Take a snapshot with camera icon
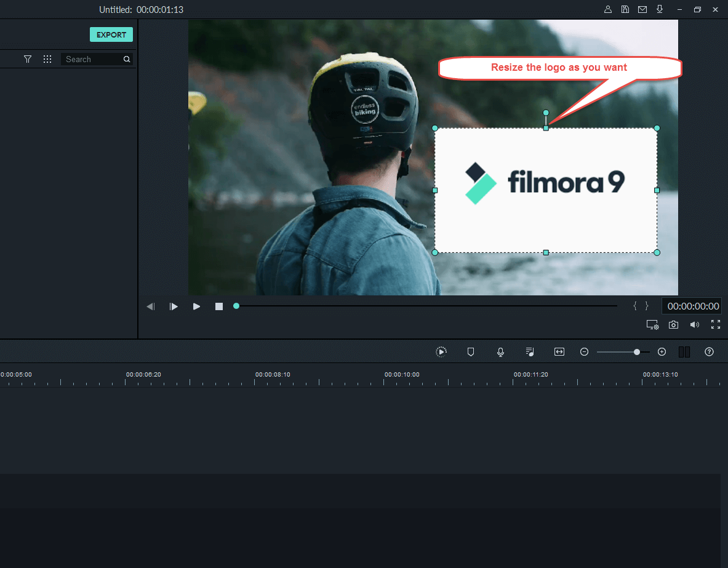 click(673, 325)
